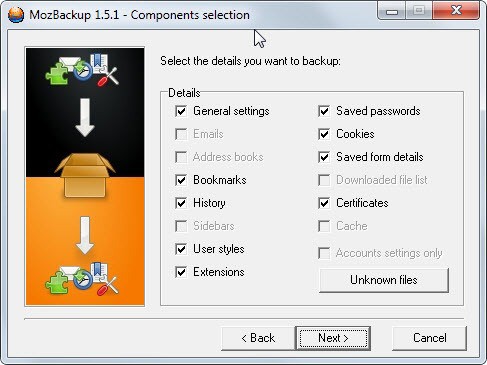Disable the Certificates checkbox

[324, 203]
